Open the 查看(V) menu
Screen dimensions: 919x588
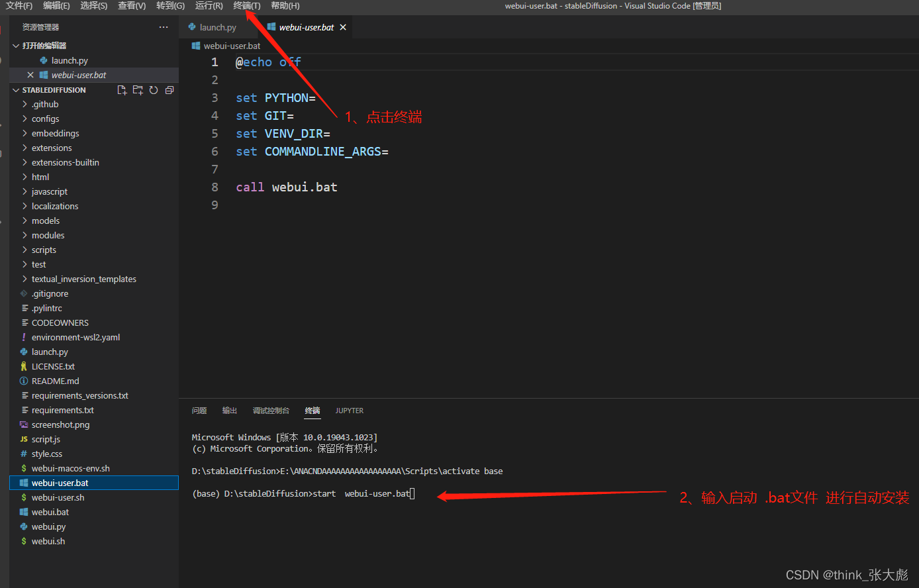pos(132,5)
